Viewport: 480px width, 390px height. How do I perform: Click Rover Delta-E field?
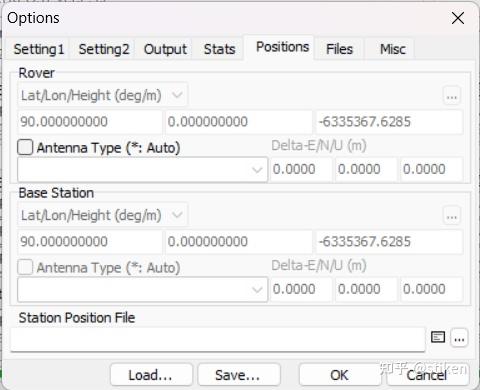point(301,170)
